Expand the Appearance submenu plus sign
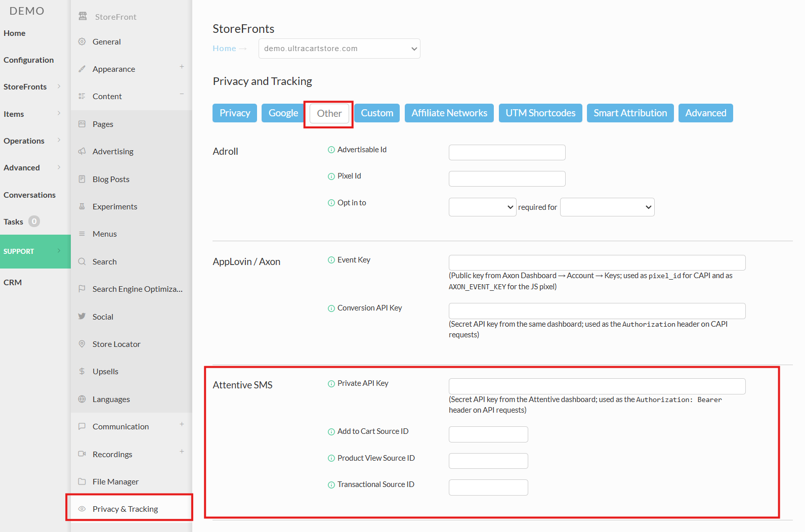 coord(182,67)
